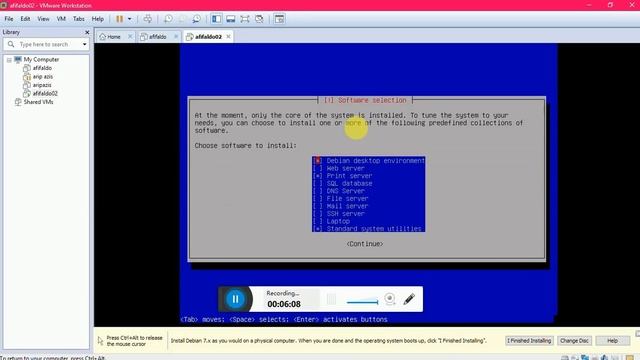Open the power options dropdown arrow

[x=129, y=19]
